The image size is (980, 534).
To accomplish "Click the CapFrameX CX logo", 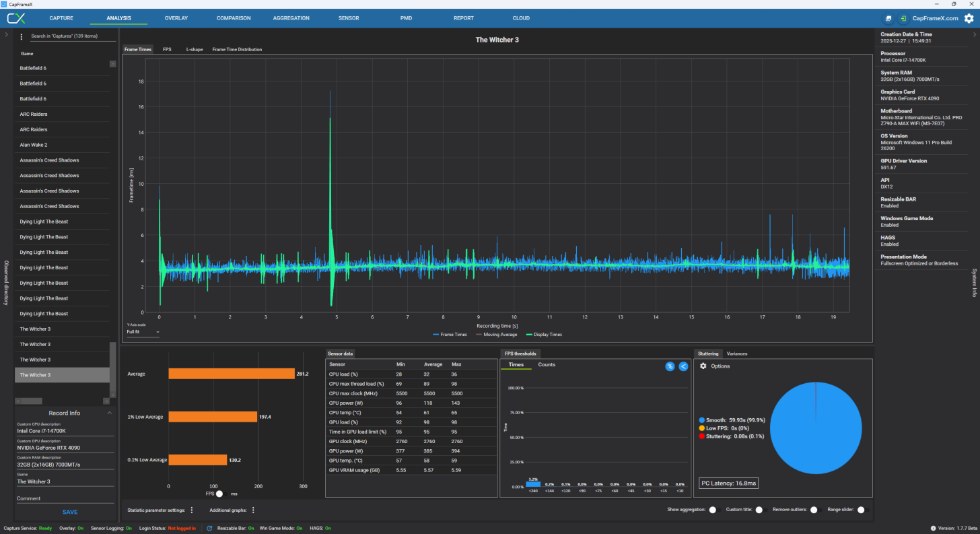I will point(17,18).
